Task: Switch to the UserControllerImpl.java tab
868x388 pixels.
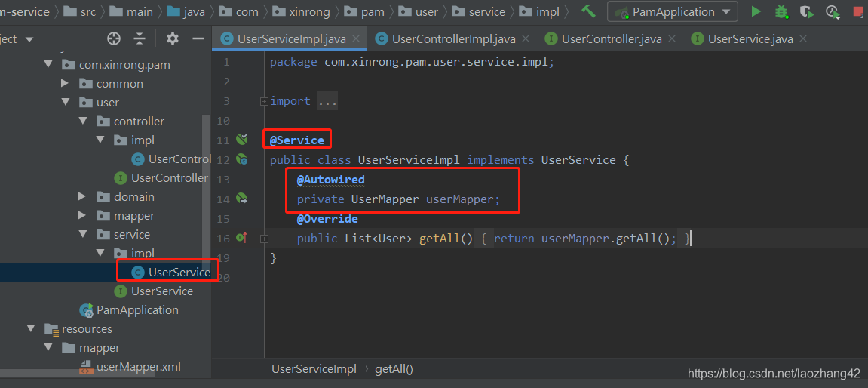Action: 453,38
